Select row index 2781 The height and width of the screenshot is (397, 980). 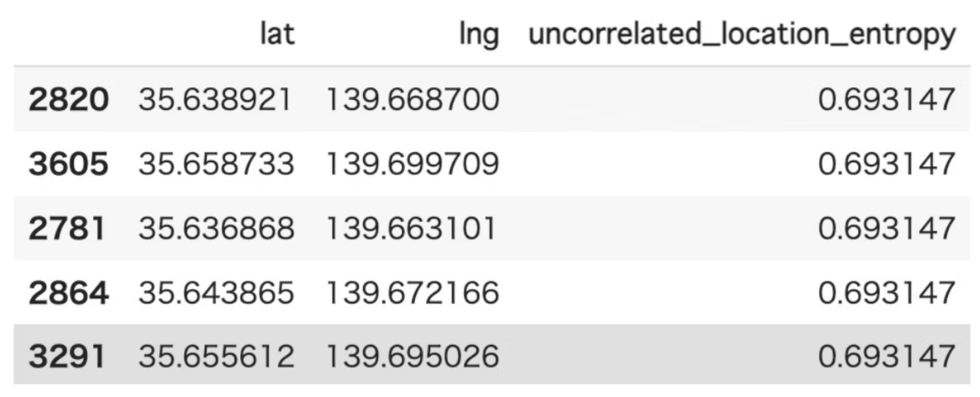[67, 228]
